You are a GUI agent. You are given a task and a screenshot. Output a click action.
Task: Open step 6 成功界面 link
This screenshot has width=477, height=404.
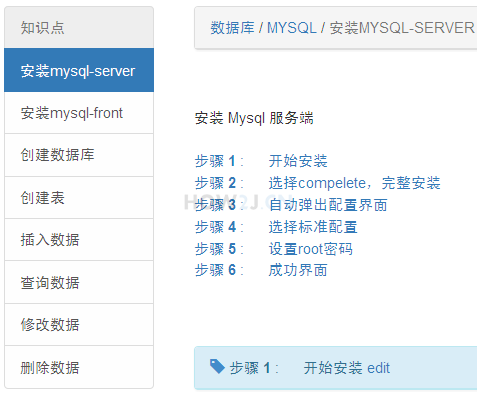click(261, 270)
